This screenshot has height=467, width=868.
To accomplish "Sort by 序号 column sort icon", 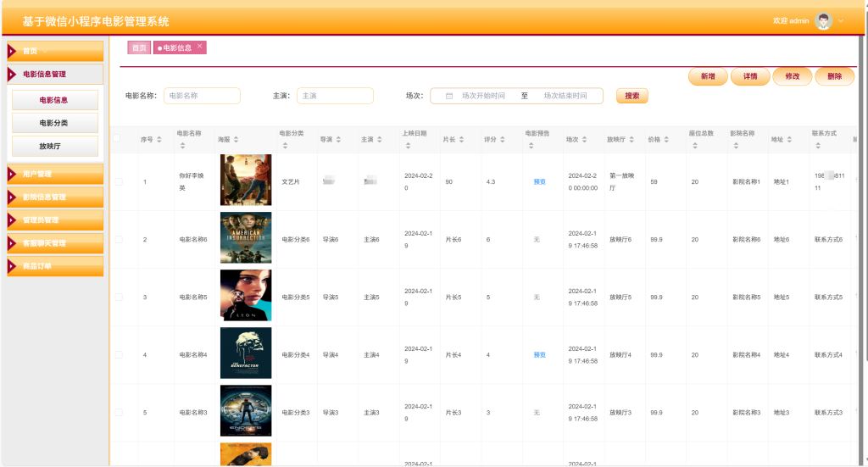I will [x=159, y=140].
